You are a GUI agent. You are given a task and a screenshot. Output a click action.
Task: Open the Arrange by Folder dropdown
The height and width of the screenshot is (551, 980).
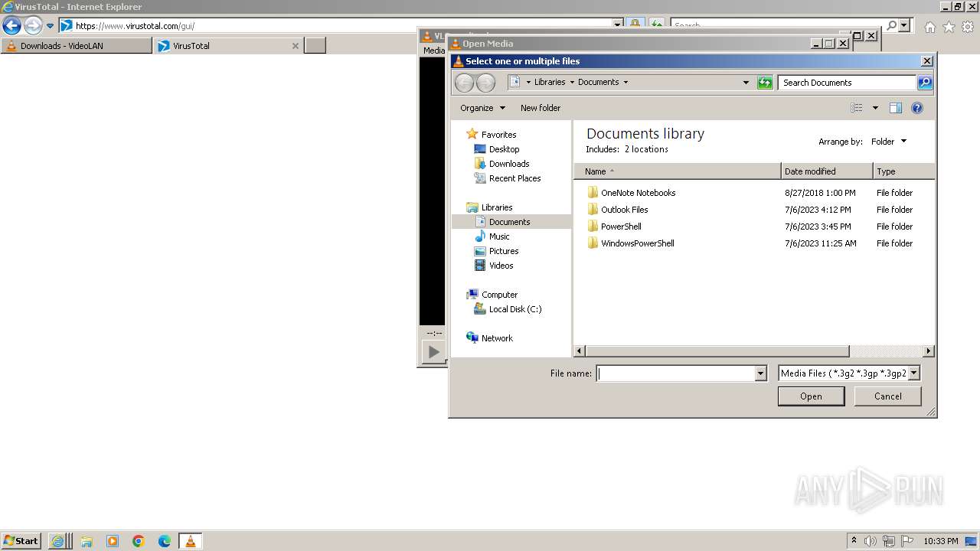pyautogui.click(x=889, y=142)
